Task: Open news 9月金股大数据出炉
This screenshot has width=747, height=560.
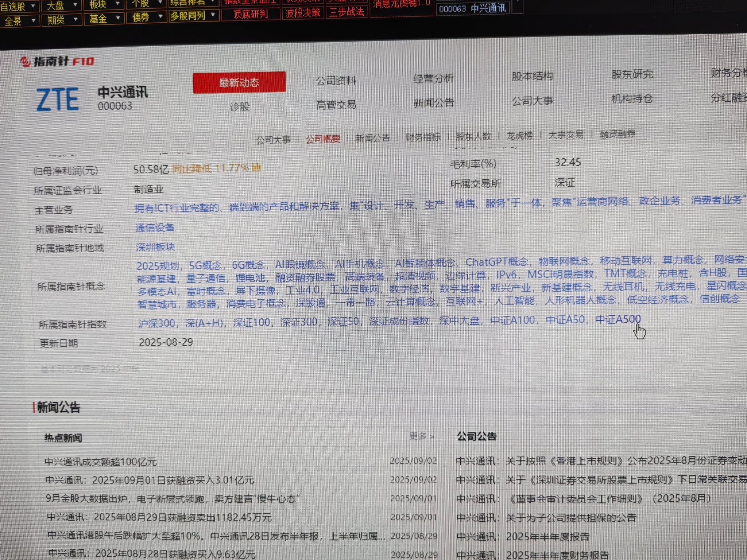Action: pos(172,498)
